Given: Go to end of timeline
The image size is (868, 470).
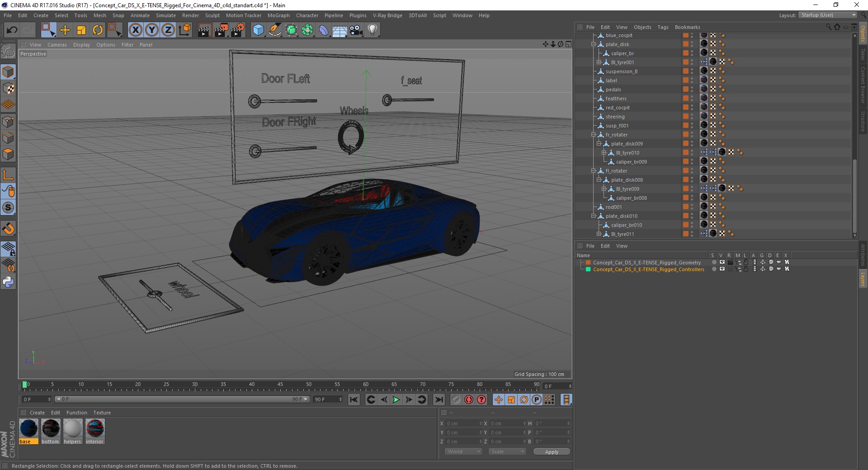Looking at the screenshot, I should click(439, 399).
